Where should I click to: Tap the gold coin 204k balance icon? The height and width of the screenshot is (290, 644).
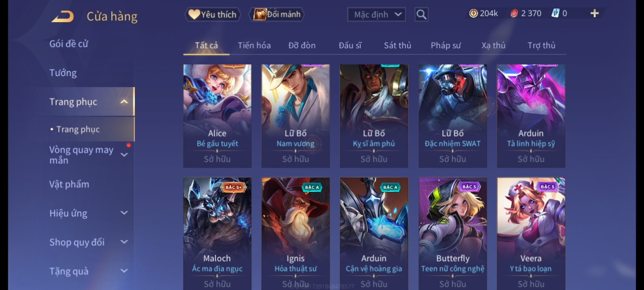473,13
